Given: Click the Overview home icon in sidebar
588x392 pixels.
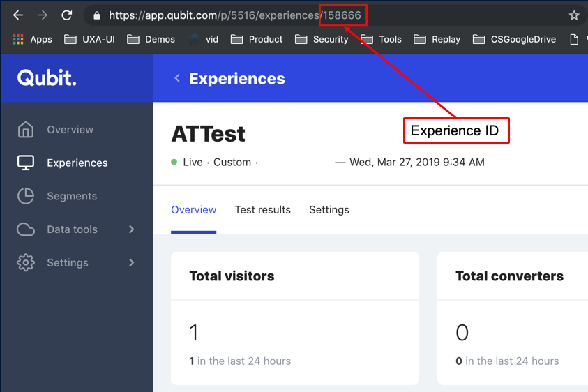Looking at the screenshot, I should click(x=26, y=130).
